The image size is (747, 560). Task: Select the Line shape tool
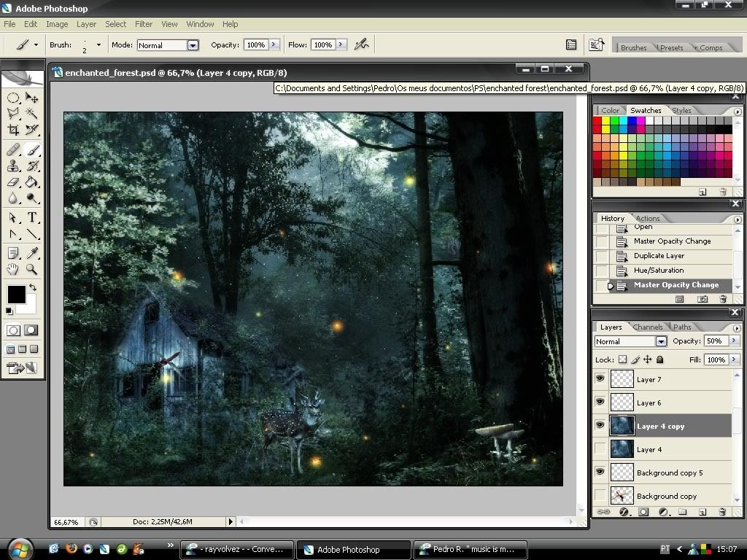point(32,234)
